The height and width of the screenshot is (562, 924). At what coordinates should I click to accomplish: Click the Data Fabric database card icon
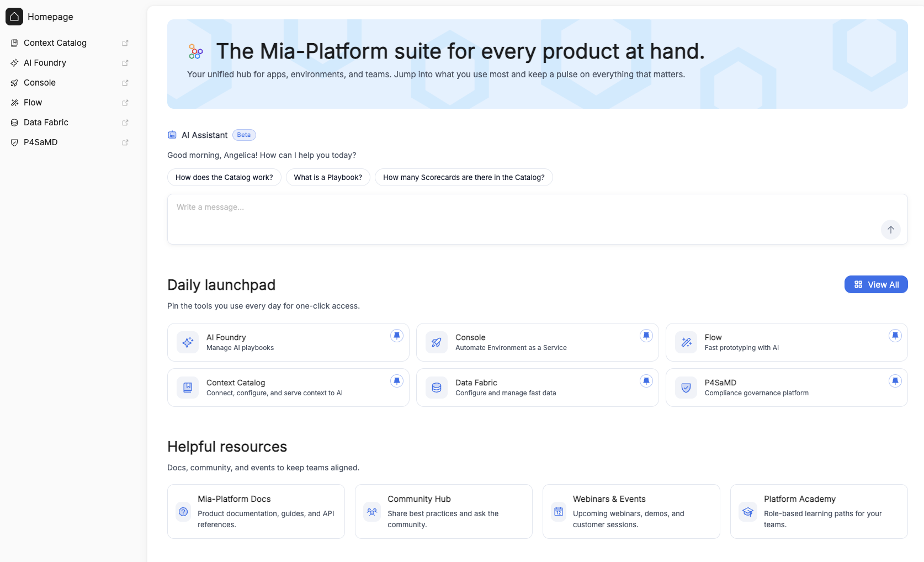tap(437, 388)
